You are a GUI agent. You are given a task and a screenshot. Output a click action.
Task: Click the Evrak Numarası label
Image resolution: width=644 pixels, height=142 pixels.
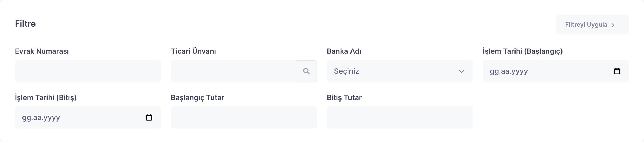coord(42,51)
